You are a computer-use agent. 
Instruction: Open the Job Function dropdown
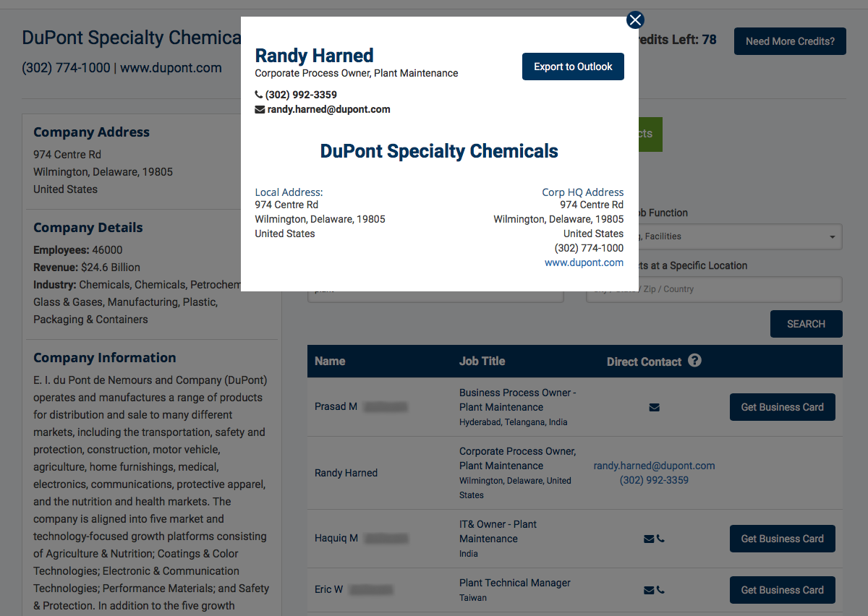pyautogui.click(x=741, y=236)
